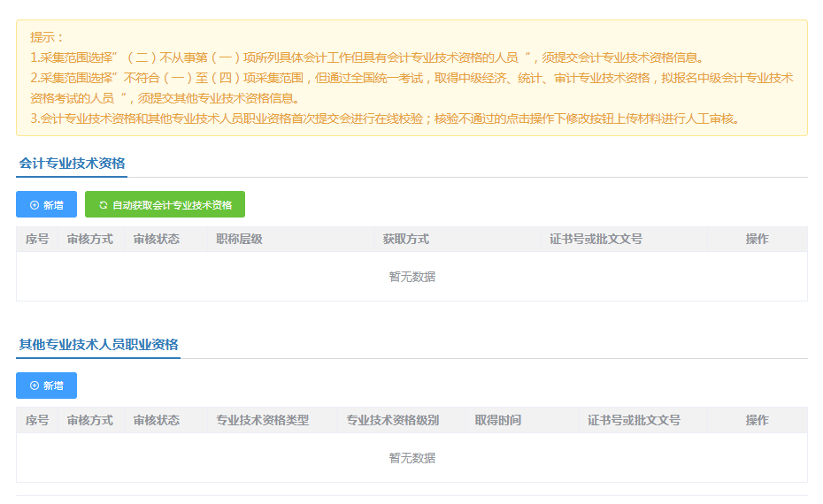Click the 操作 header in the 其他专业技术人员职业资格 table
The width and height of the screenshot is (823, 504).
pos(757,420)
